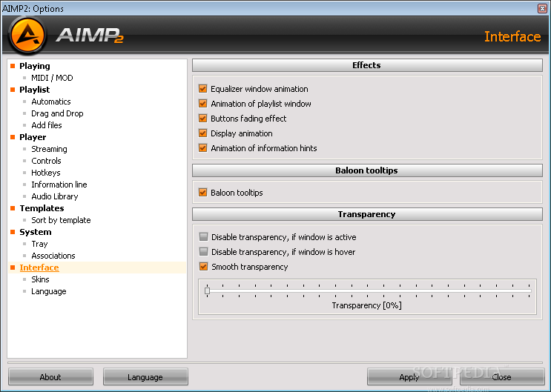Image resolution: width=551 pixels, height=392 pixels.
Task: Toggle Equalizer window animation checkbox
Action: pos(202,88)
